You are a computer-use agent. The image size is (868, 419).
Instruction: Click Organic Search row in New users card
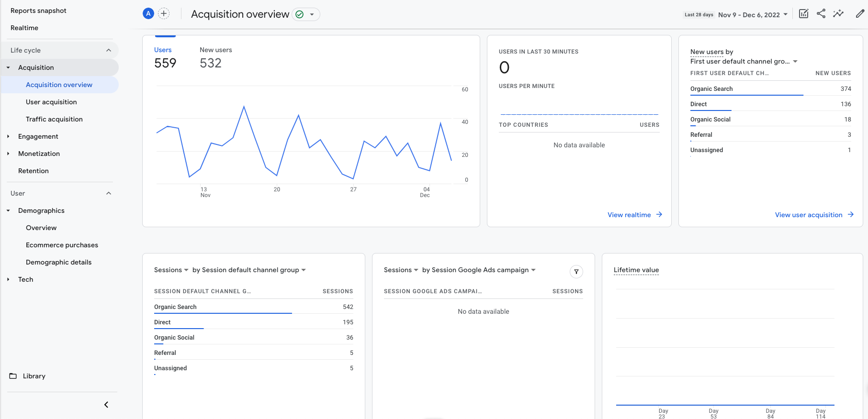pyautogui.click(x=771, y=89)
